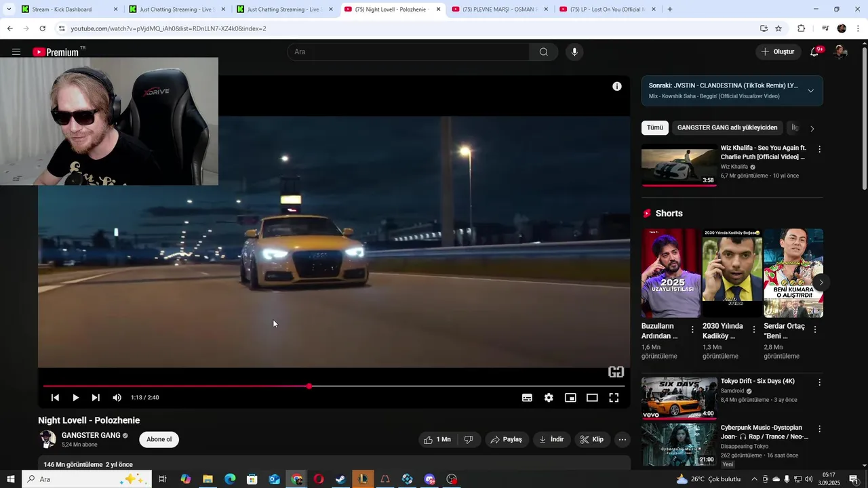The image size is (868, 488).
Task: Go to YouTube Premium home logo
Action: tap(56, 52)
